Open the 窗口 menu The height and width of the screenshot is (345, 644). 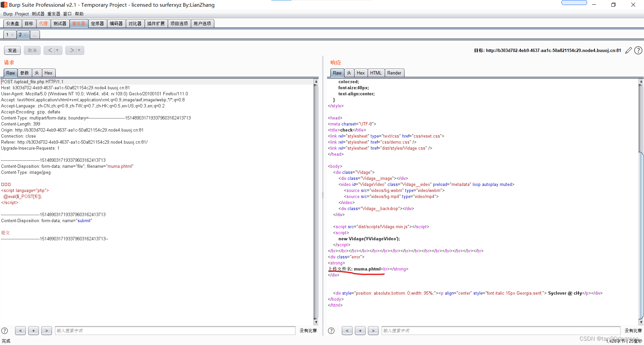[x=67, y=14]
